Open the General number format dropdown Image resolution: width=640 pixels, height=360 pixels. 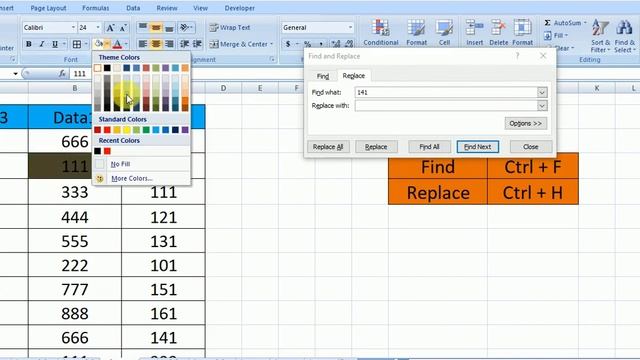(350, 27)
